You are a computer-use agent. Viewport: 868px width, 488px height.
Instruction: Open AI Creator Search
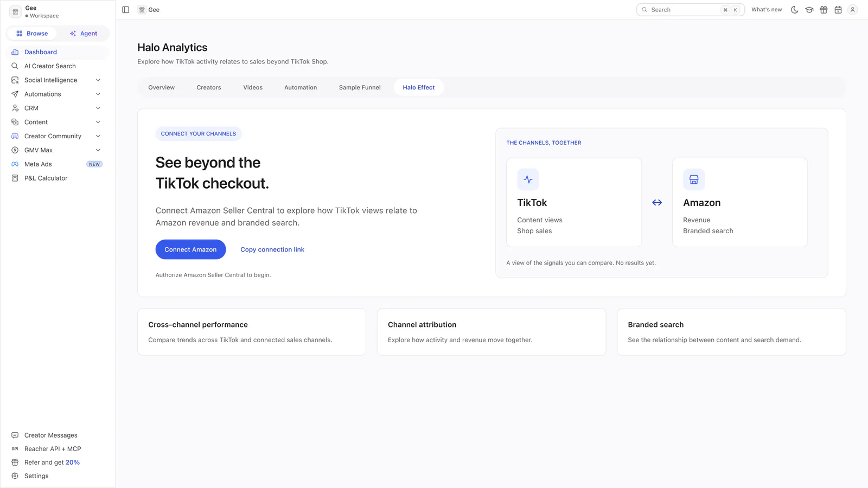(58, 66)
